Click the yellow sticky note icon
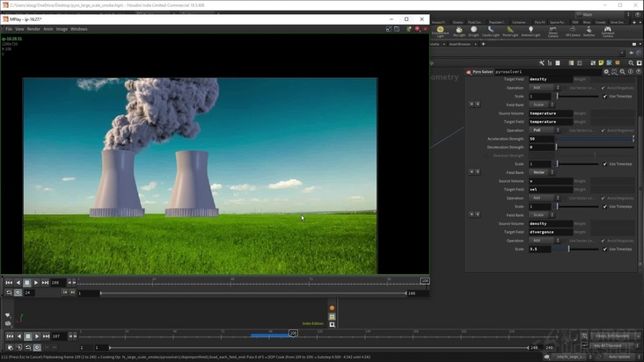 point(601,62)
